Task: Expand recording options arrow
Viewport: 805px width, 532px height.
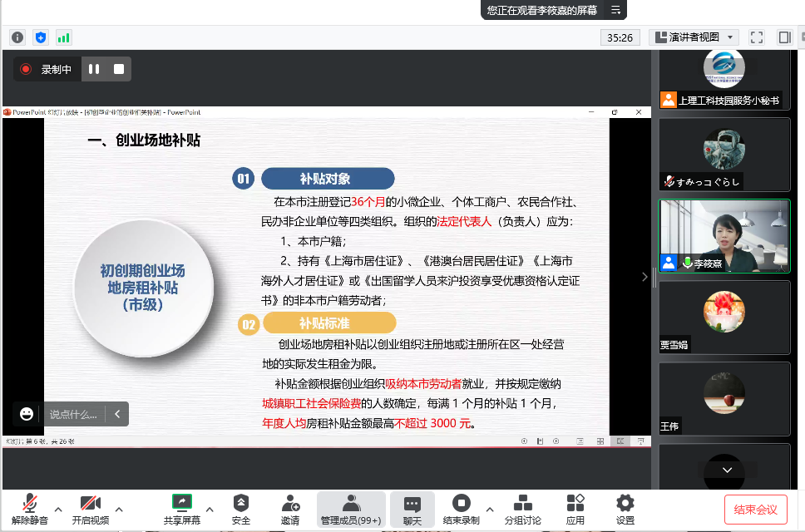Action: [x=490, y=510]
